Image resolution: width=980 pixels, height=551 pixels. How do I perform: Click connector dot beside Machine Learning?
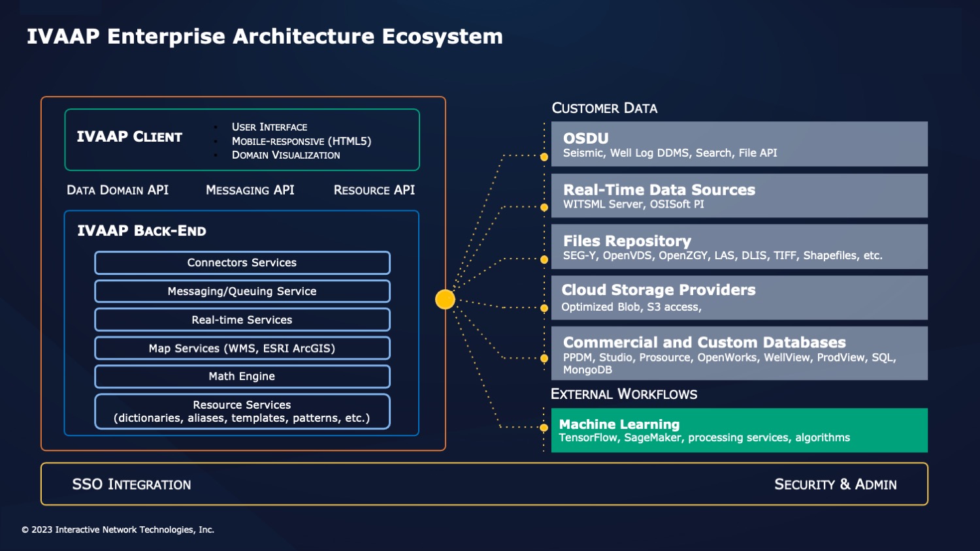tap(544, 428)
